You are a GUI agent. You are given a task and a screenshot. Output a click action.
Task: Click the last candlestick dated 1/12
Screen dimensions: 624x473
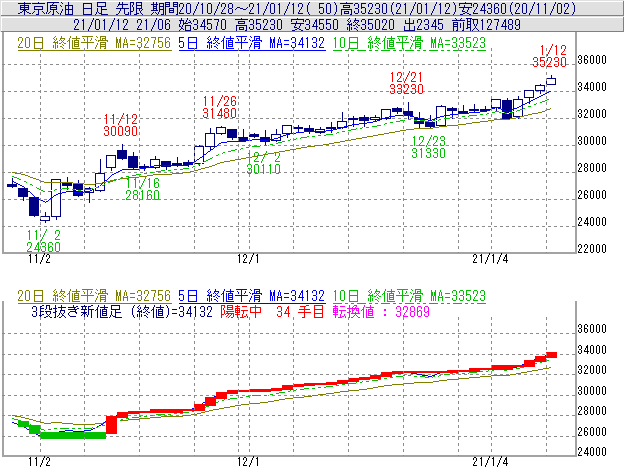pos(551,81)
